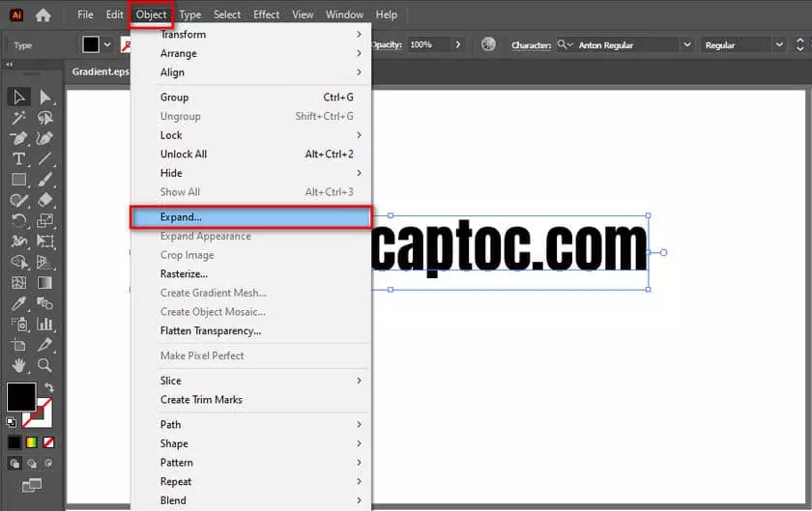Viewport: 812px width, 511px height.
Task: Choose Expand... from the Object menu
Action: 251,217
